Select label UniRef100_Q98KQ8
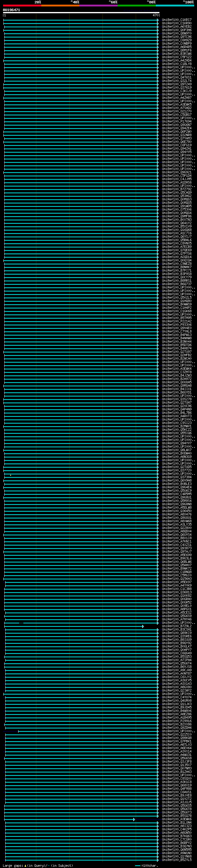This screenshot has width=197, height=868. pos(176,738)
